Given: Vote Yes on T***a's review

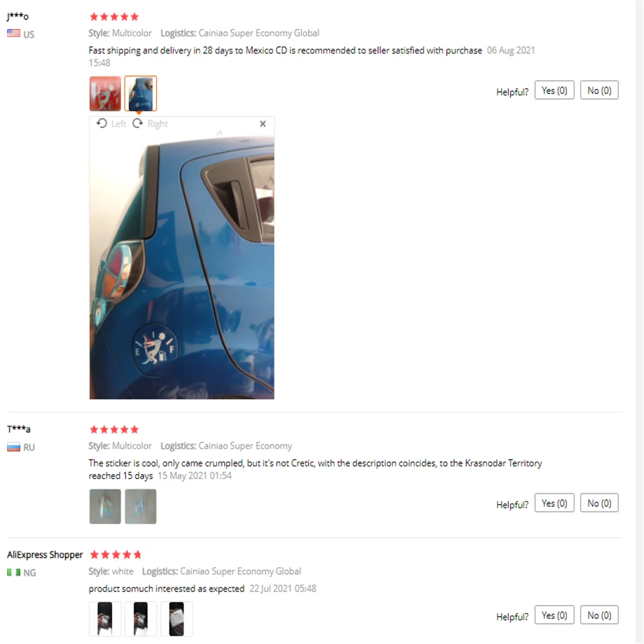Looking at the screenshot, I should pyautogui.click(x=554, y=503).
